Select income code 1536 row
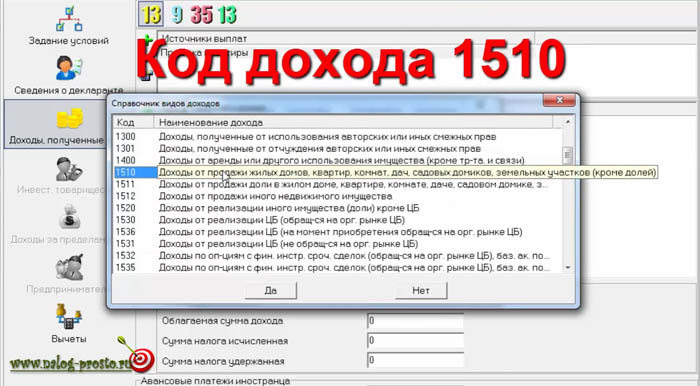Viewport: 700px width, 386px height. pyautogui.click(x=338, y=232)
